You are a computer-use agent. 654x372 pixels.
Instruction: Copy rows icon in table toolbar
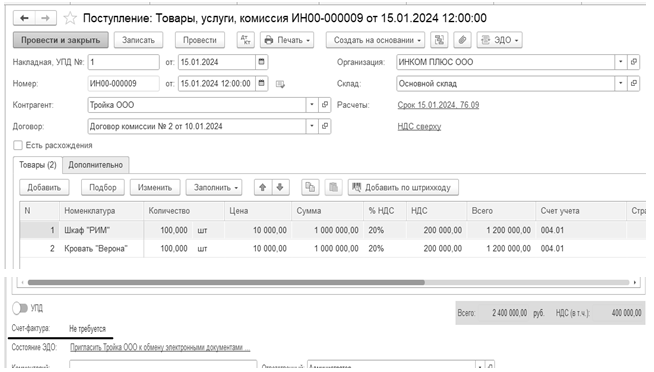coord(310,187)
